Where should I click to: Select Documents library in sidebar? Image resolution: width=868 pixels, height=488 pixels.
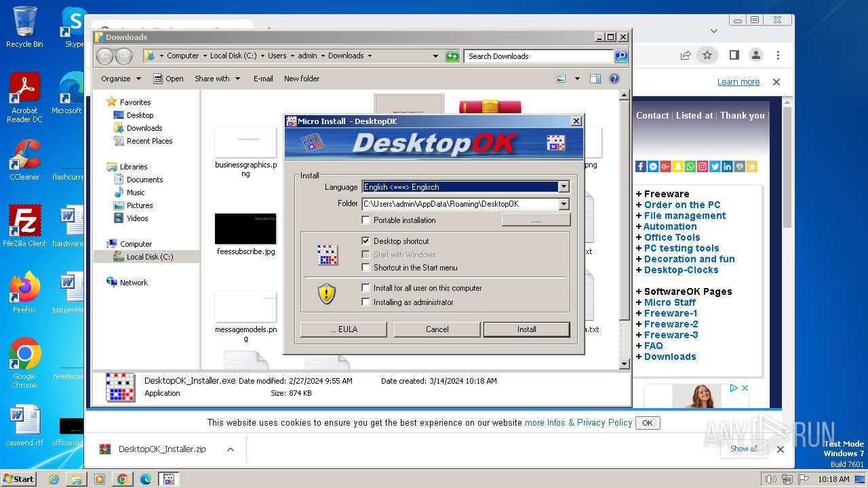click(144, 180)
